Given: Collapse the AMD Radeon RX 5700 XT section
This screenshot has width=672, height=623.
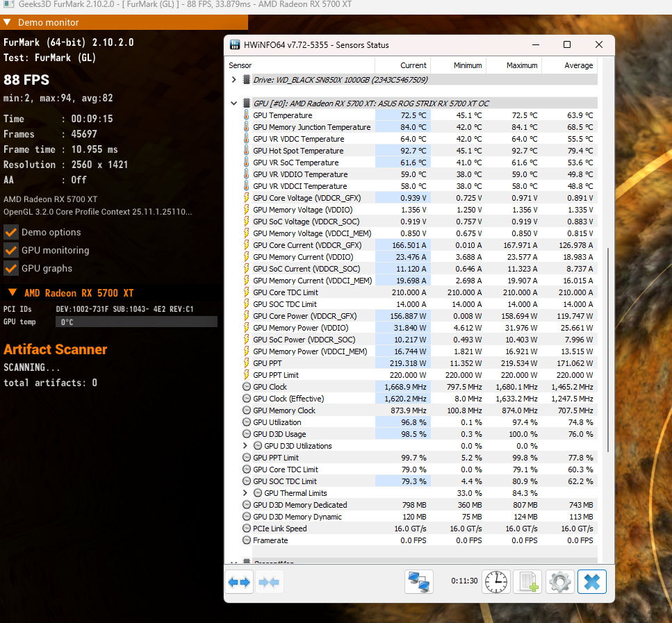Looking at the screenshot, I should (x=13, y=292).
